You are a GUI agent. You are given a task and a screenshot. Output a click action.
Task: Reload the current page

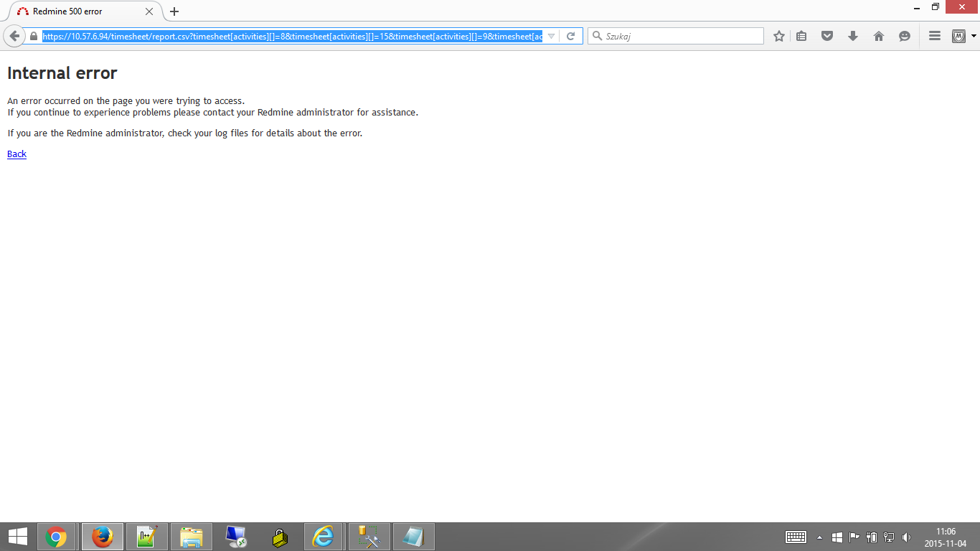point(571,36)
